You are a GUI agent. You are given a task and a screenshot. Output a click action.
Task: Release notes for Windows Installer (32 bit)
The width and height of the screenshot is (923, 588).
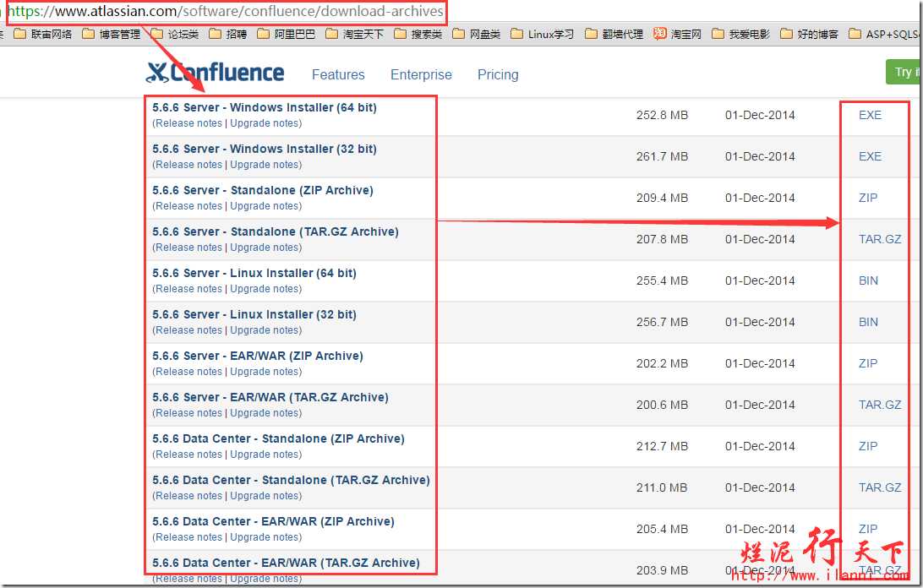[188, 165]
